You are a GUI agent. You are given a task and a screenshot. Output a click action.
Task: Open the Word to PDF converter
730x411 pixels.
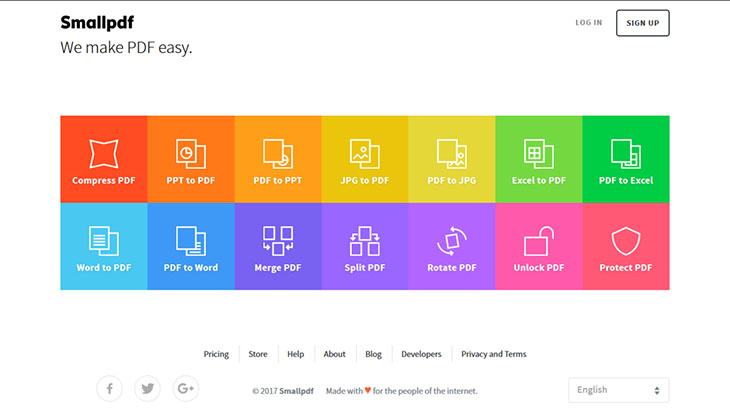(x=104, y=246)
